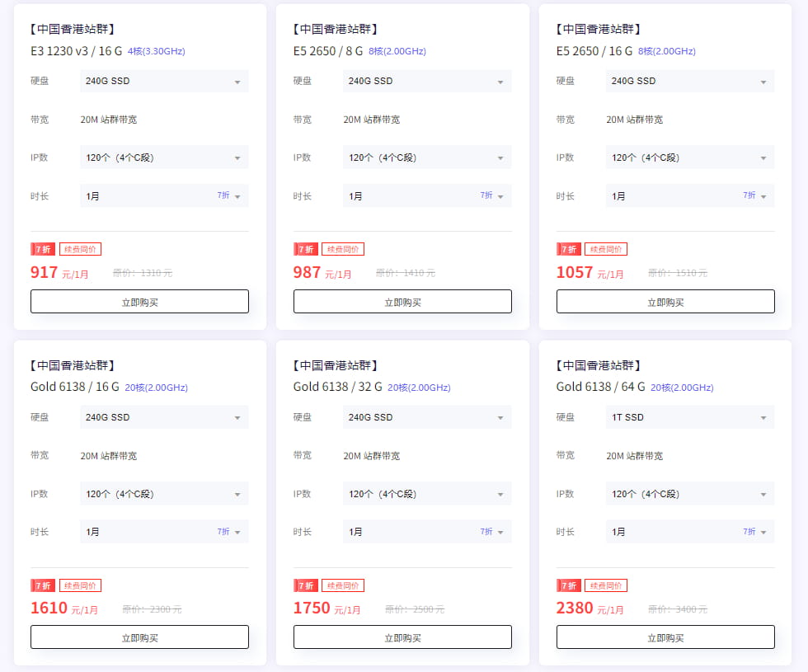The image size is (808, 672).
Task: Click 4核(3.30GHz) CPU spec link
Action: coord(157,51)
